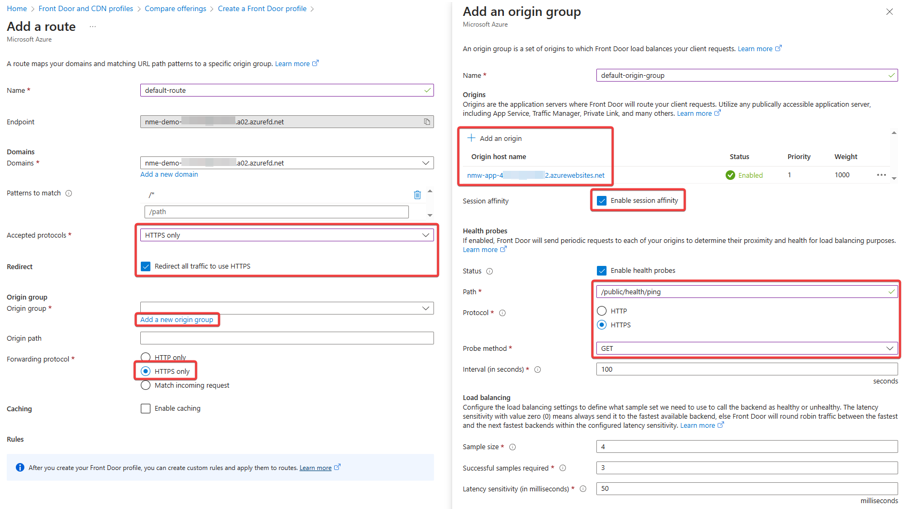Click the /path pattern input field
Screen dimensions: 916x509
coord(276,212)
